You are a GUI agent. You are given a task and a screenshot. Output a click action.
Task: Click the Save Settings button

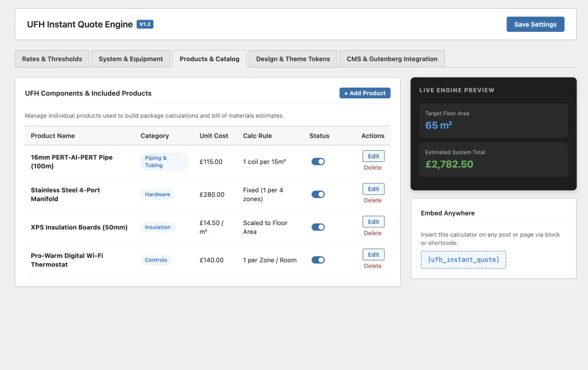click(535, 24)
